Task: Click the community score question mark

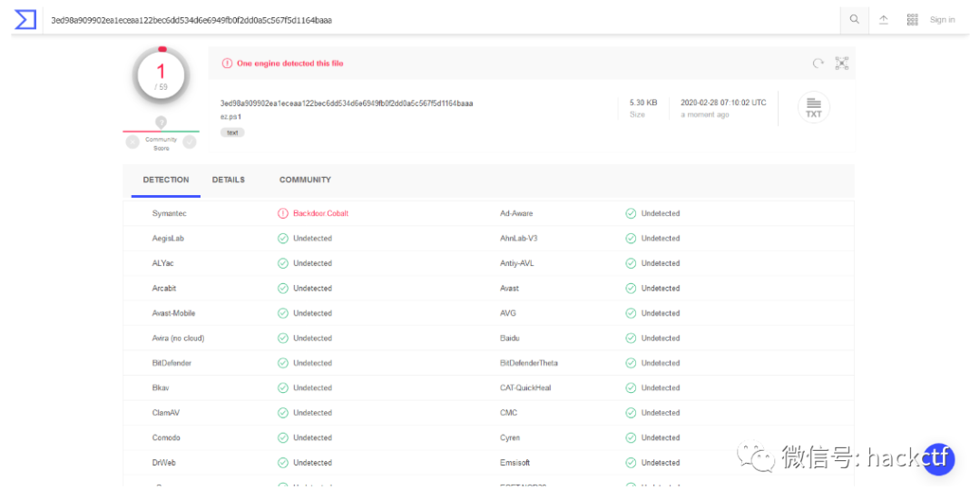Action: 161,123
